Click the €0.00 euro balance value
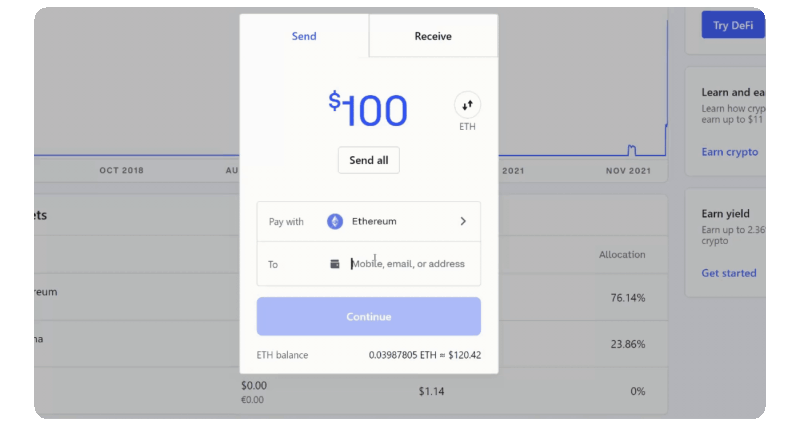 (253, 400)
